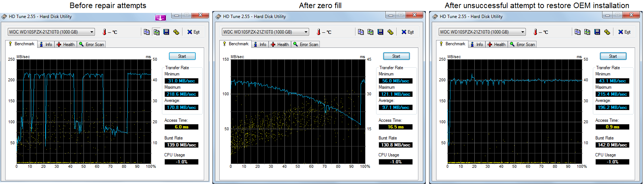Open Health tab in Before repair window
The width and height of the screenshot is (644, 184).
pos(66,45)
